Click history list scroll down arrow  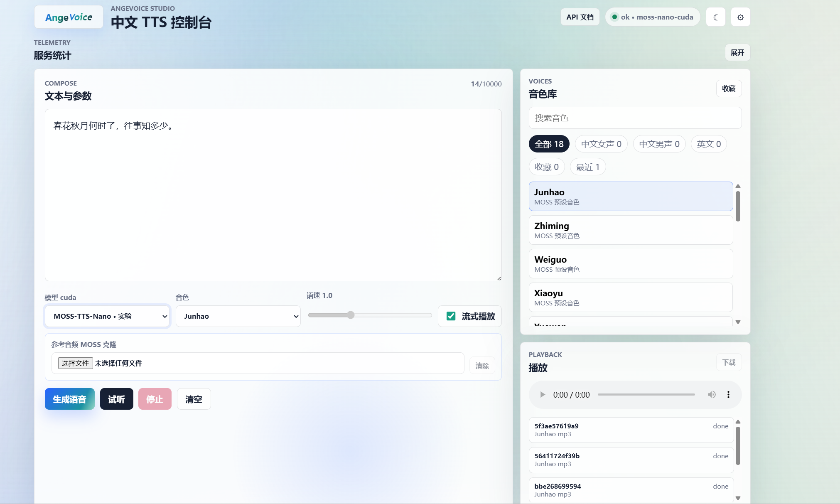(738, 498)
